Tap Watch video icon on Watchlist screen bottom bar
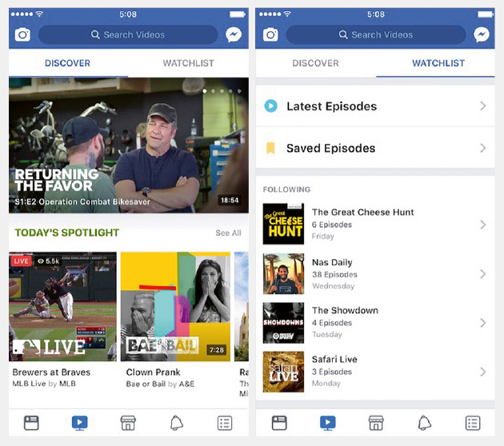504x446 pixels. tap(328, 423)
